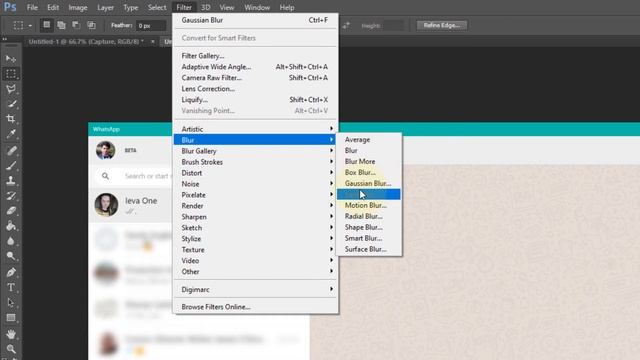The height and width of the screenshot is (360, 640).
Task: Click the Intersect with selection icon
Action: (91, 25)
